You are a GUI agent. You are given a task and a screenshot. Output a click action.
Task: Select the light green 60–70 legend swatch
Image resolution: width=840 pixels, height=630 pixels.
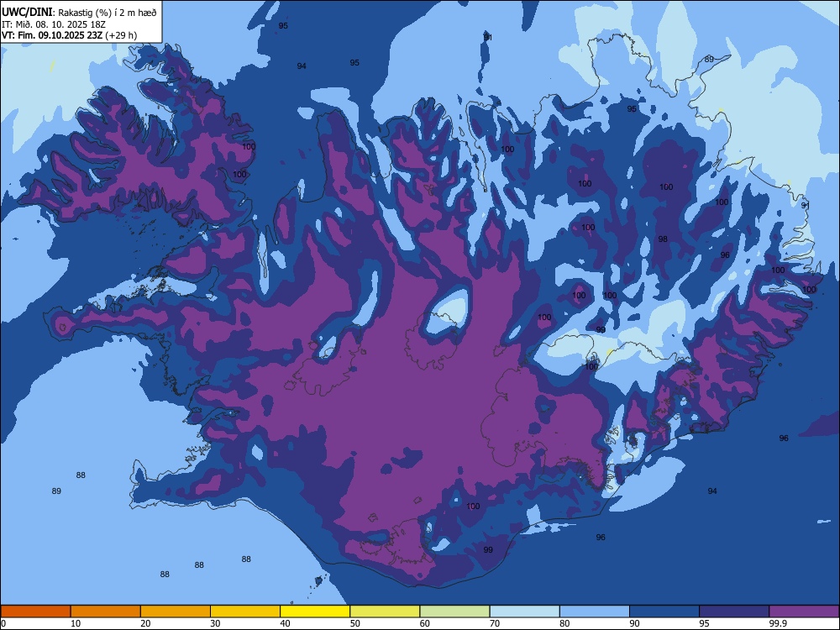tap(454, 612)
